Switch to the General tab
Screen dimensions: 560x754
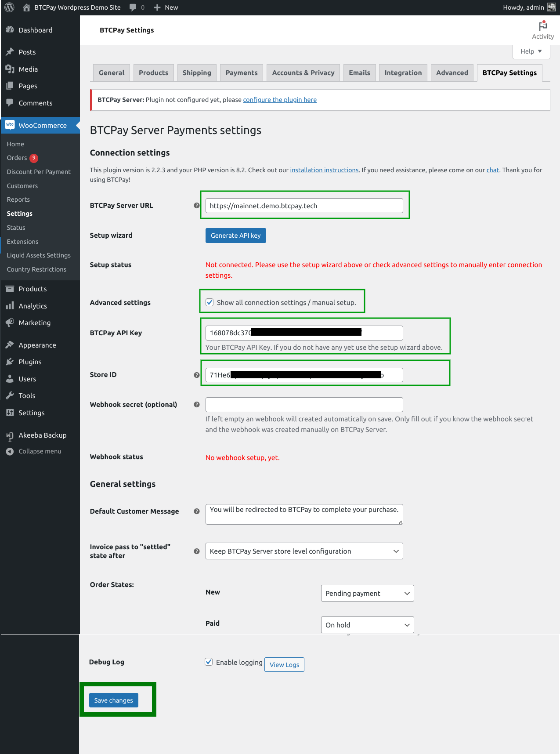click(112, 73)
